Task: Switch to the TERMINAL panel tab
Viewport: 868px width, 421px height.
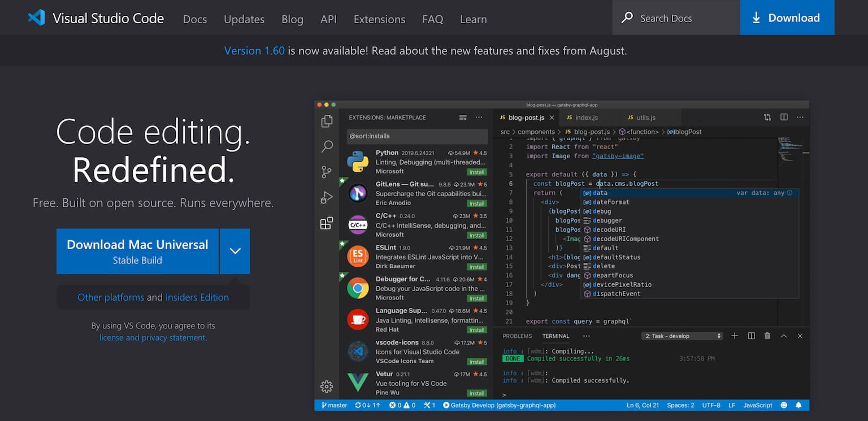Action: (x=555, y=336)
